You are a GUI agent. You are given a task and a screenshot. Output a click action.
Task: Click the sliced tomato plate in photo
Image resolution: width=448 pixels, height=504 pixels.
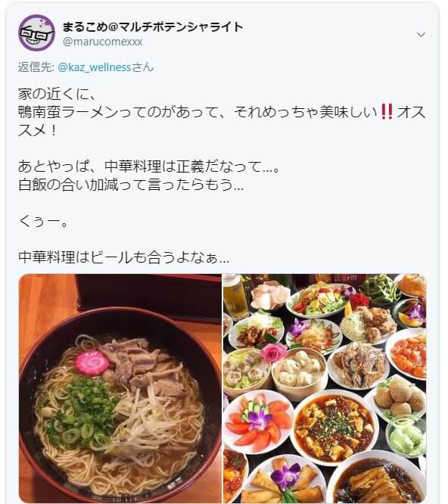(x=257, y=422)
